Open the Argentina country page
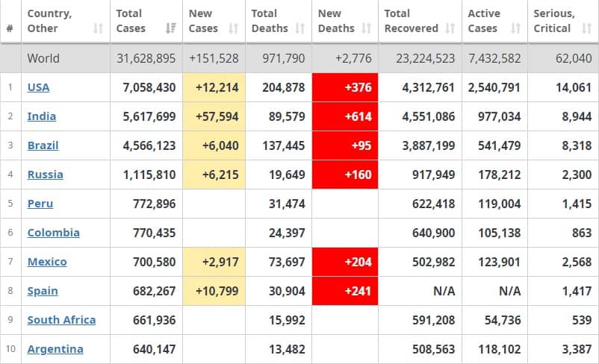599x364 pixels. coord(55,349)
